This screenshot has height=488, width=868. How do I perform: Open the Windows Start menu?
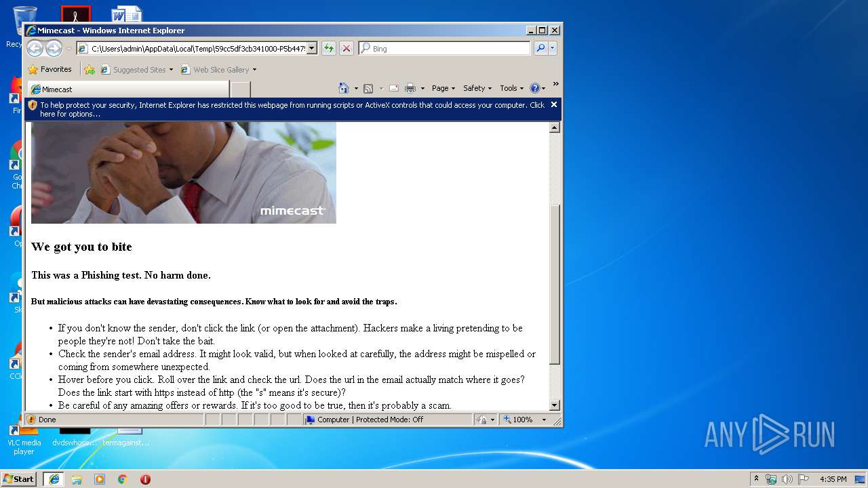(x=19, y=479)
